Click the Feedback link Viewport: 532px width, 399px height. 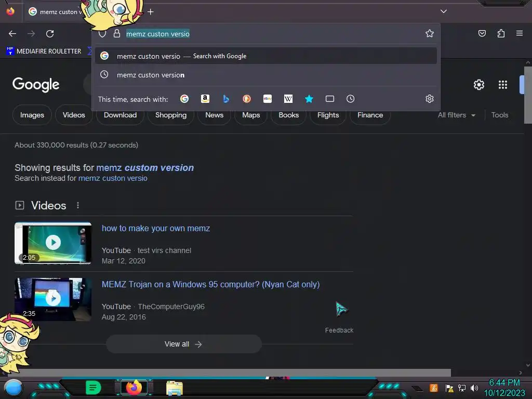pyautogui.click(x=339, y=330)
